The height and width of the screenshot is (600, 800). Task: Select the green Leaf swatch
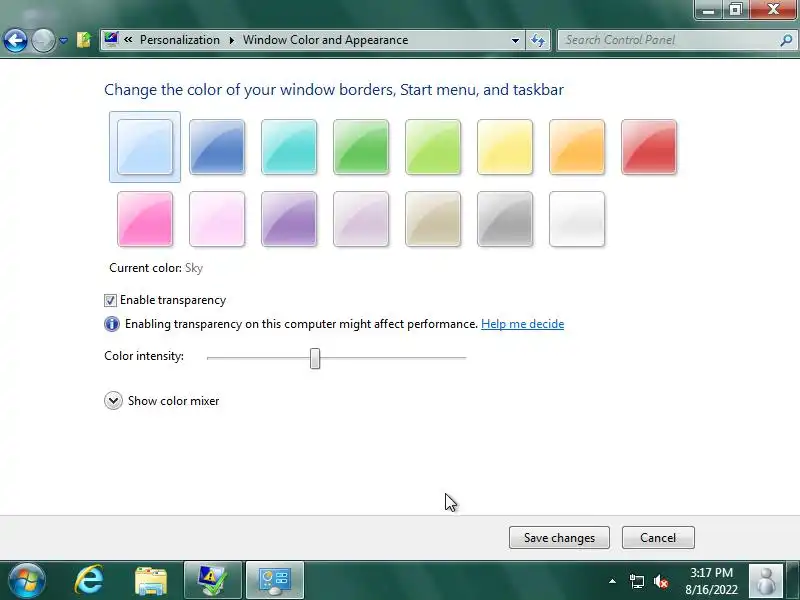pos(361,147)
